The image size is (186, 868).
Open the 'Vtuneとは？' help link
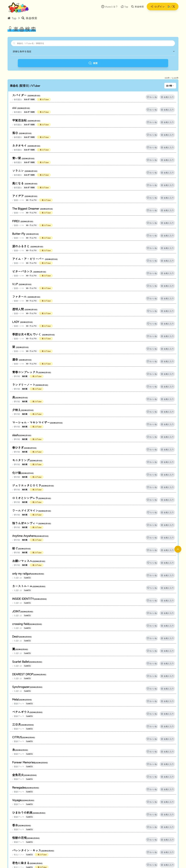109,6
